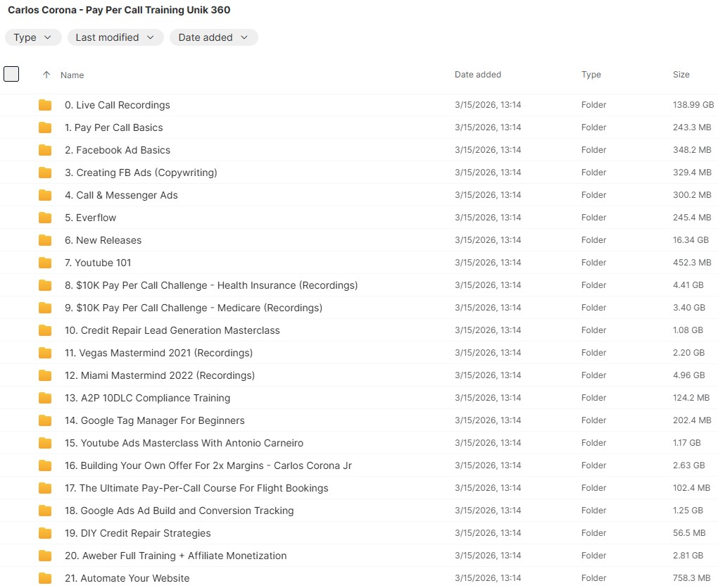Open the Type filter dropdown
Image resolution: width=718 pixels, height=588 pixels.
click(33, 37)
